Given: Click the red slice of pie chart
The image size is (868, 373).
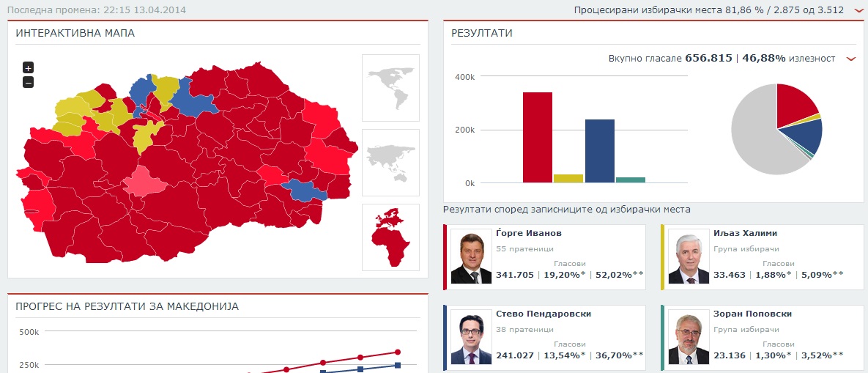Looking at the screenshot, I should [x=795, y=103].
